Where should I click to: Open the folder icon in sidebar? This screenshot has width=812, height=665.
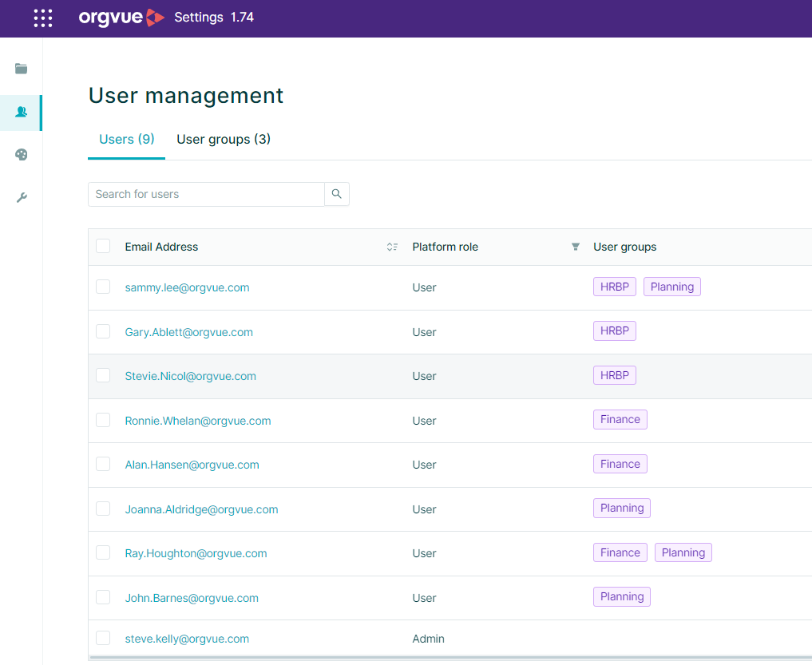click(x=22, y=69)
